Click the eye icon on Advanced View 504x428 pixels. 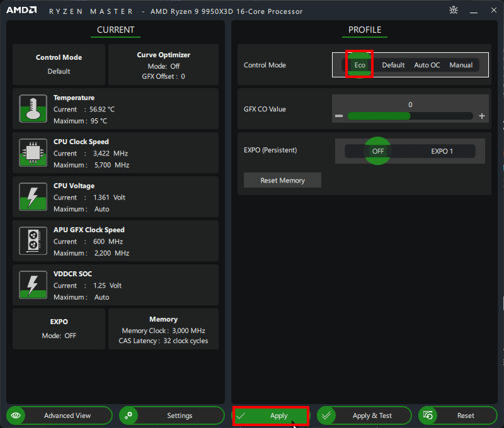tap(16, 415)
